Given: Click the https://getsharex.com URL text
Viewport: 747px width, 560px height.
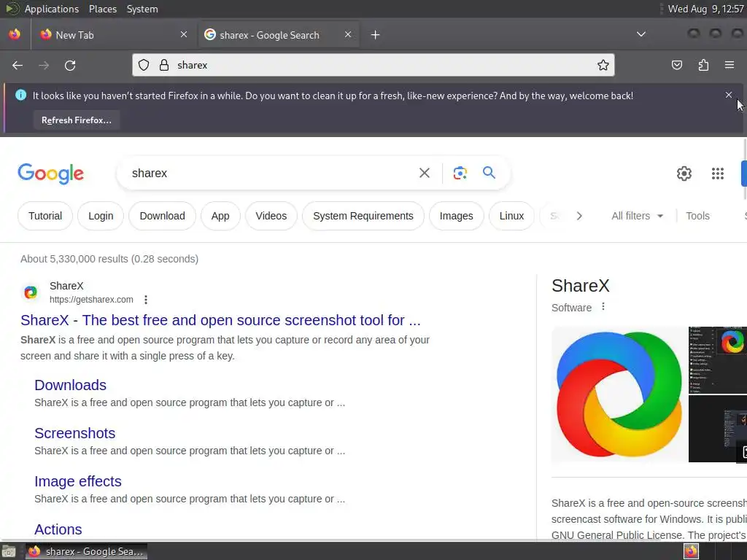Looking at the screenshot, I should click(x=91, y=300).
